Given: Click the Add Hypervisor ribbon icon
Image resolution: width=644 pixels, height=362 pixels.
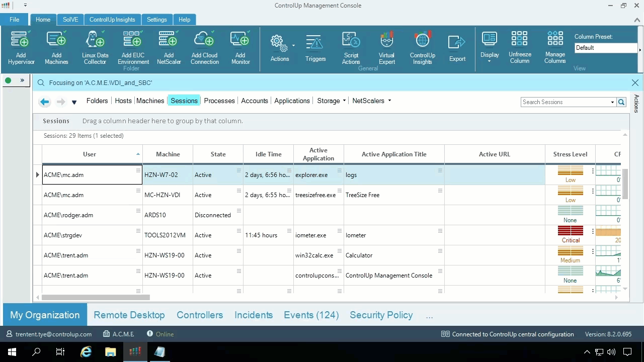Looking at the screenshot, I should tap(21, 48).
